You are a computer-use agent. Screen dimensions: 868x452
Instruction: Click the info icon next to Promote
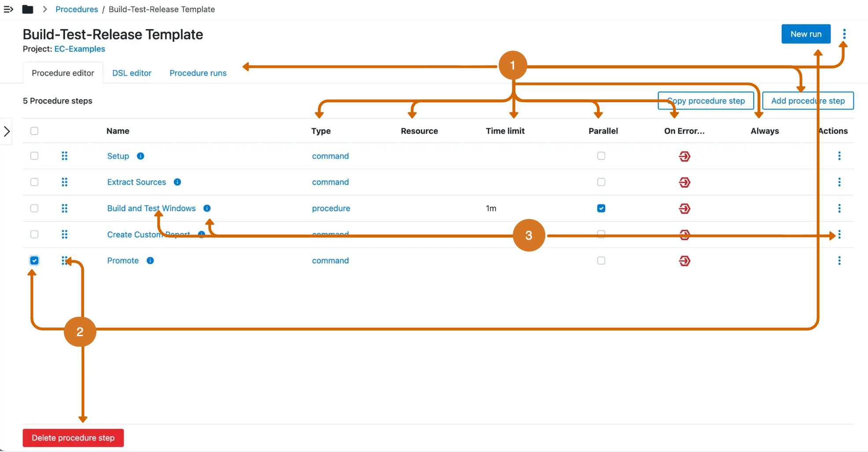click(x=150, y=261)
